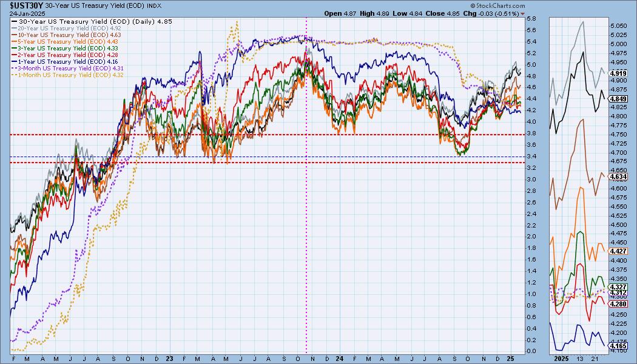
Task: Open the StockCharts.com copyright link
Action: pos(497,5)
